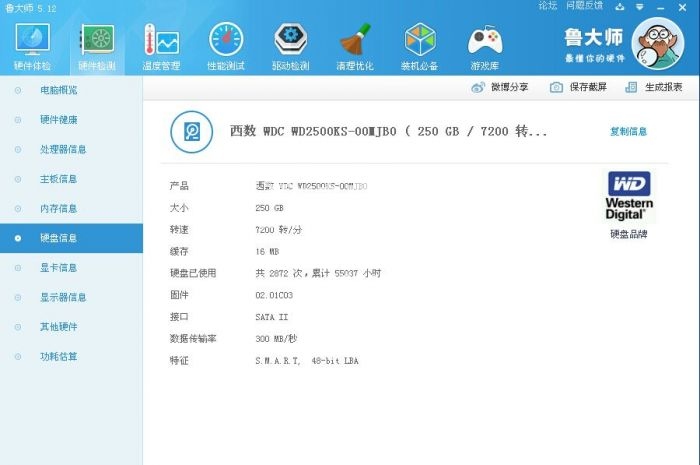700x465 pixels.
Task: Click the Weibo share icon
Action: coord(478,87)
